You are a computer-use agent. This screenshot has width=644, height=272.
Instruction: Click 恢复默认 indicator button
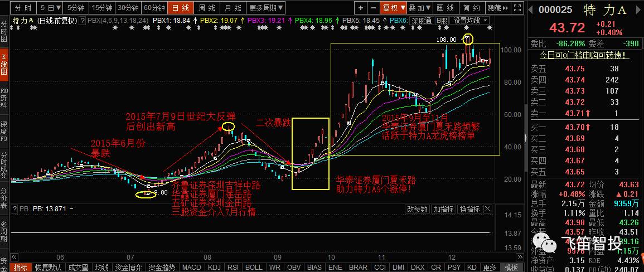(x=49, y=268)
